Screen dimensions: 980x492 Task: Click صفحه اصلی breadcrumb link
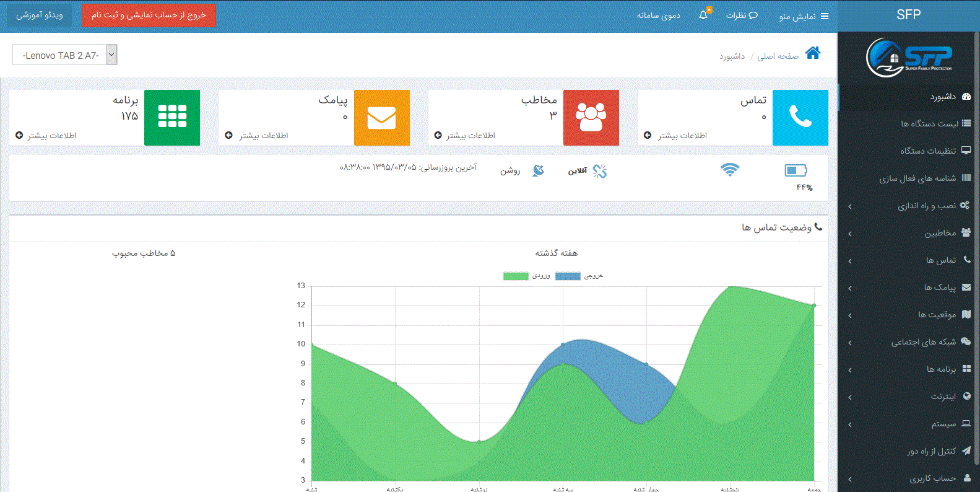coord(778,56)
